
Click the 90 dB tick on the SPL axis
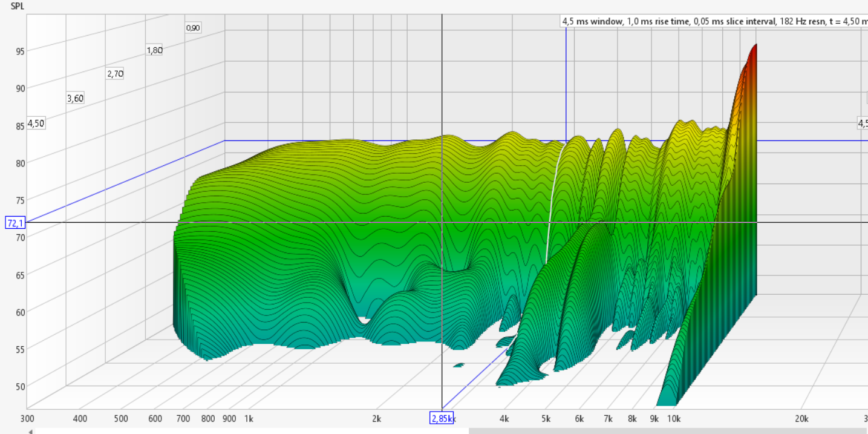tap(21, 88)
